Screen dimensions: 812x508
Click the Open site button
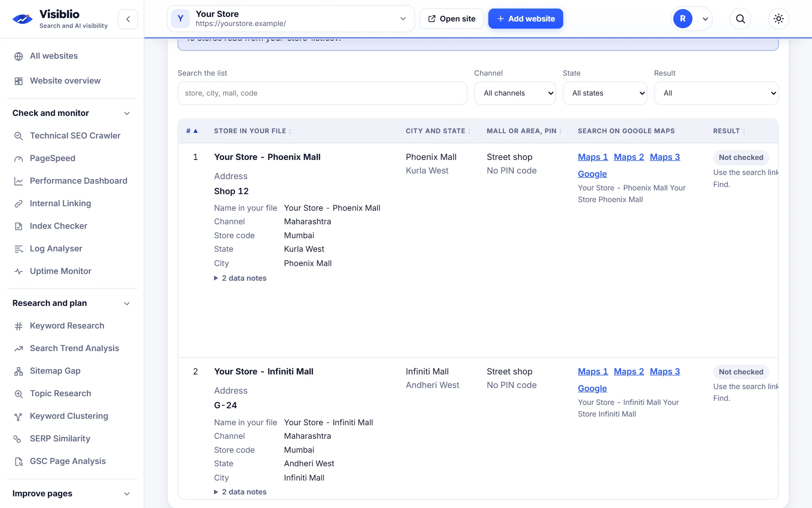click(452, 18)
